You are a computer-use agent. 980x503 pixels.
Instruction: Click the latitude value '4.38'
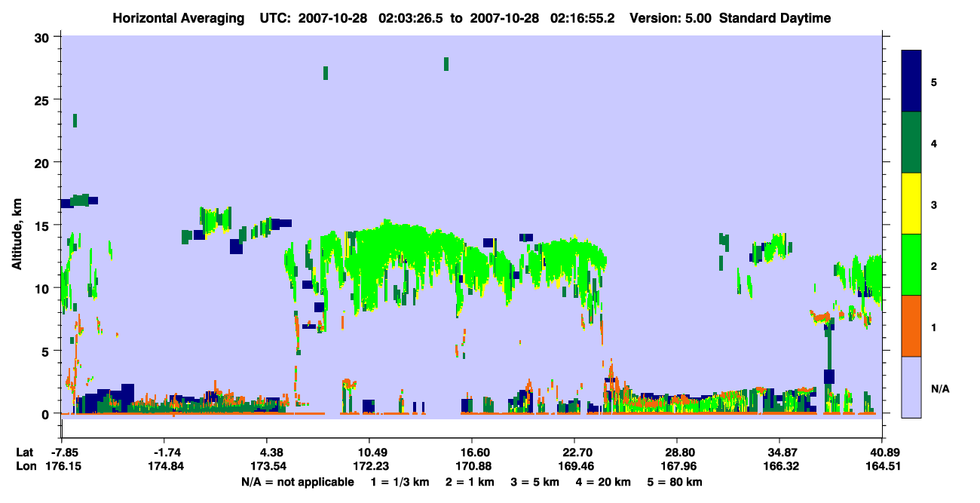[x=271, y=452]
